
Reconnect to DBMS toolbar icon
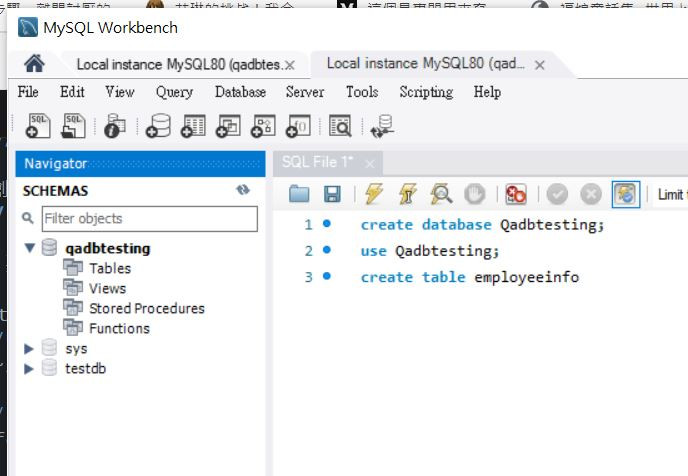(382, 126)
